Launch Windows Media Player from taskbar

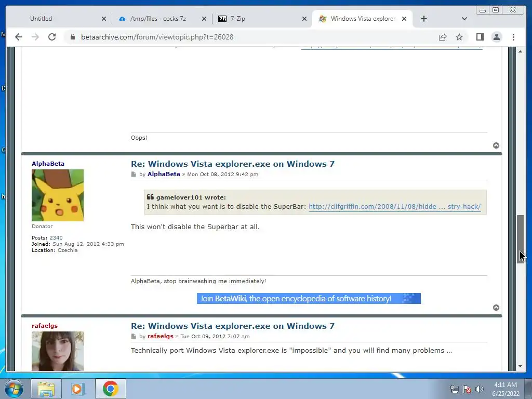coord(77,389)
